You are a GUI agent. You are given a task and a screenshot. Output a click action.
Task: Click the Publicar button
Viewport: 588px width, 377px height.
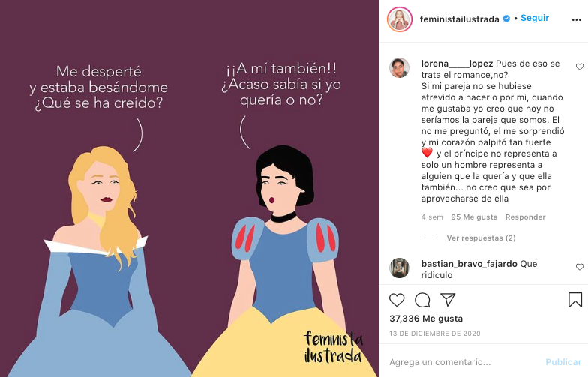(563, 361)
